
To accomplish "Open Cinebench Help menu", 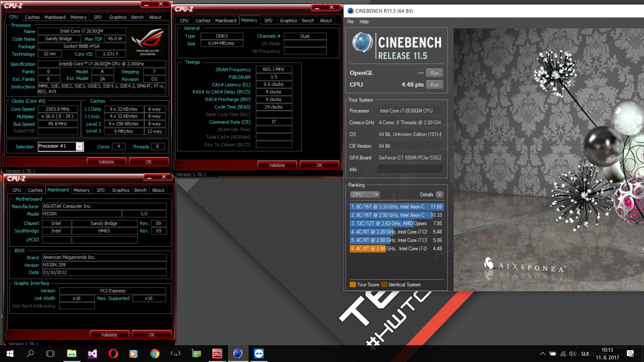I will pyautogui.click(x=364, y=21).
